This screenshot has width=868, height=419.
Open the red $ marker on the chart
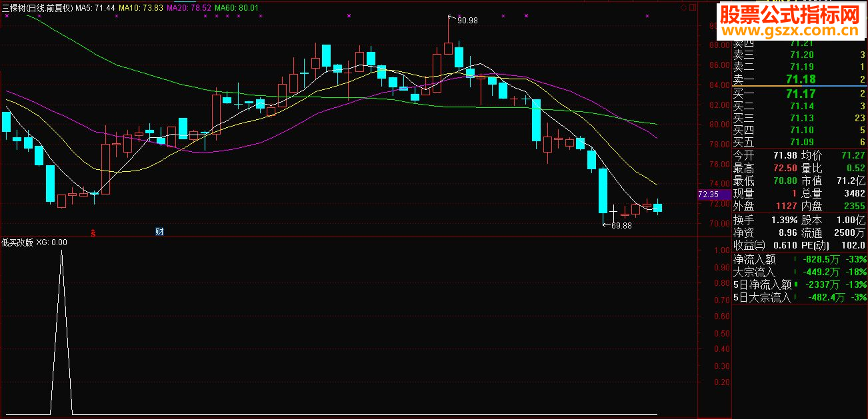point(93,232)
